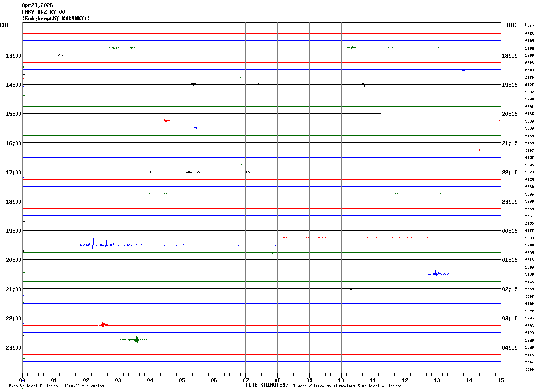Click the black event on the 14:00 trace near minute 5

point(194,84)
